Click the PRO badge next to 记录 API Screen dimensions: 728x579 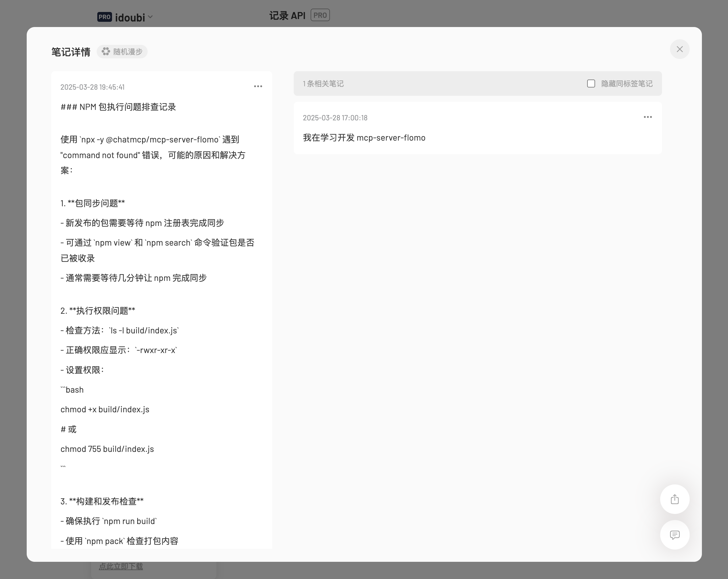click(x=320, y=15)
